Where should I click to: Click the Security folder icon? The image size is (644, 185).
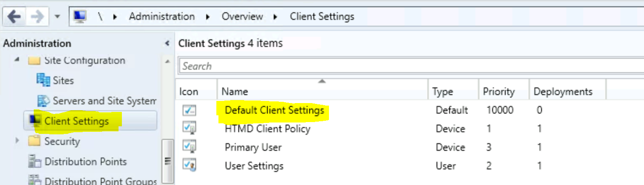(x=34, y=141)
